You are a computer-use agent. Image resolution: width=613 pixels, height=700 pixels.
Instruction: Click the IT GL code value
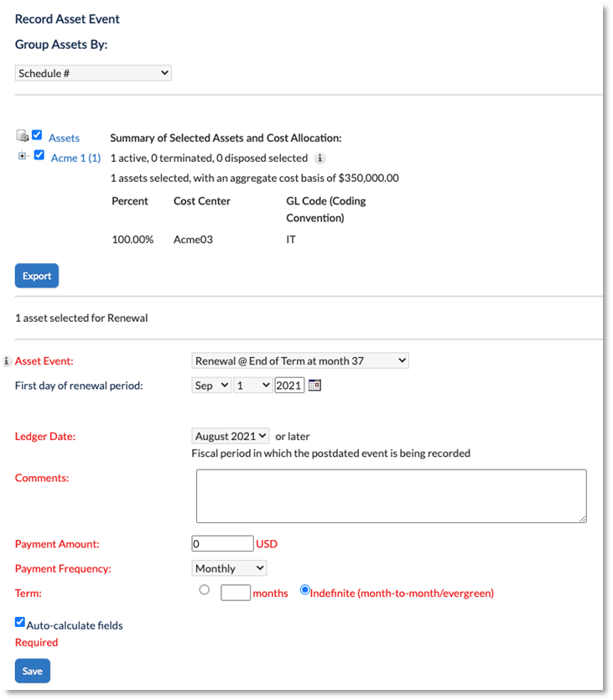[x=291, y=240]
